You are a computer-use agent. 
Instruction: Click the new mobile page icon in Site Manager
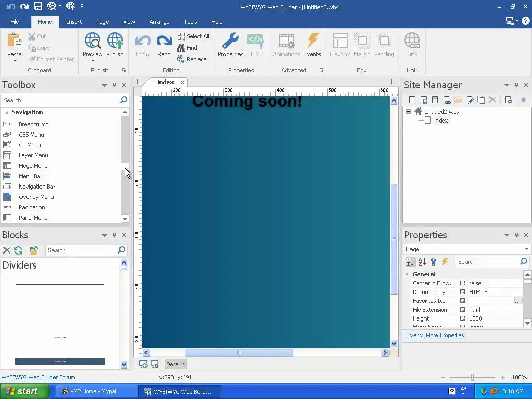pos(424,100)
